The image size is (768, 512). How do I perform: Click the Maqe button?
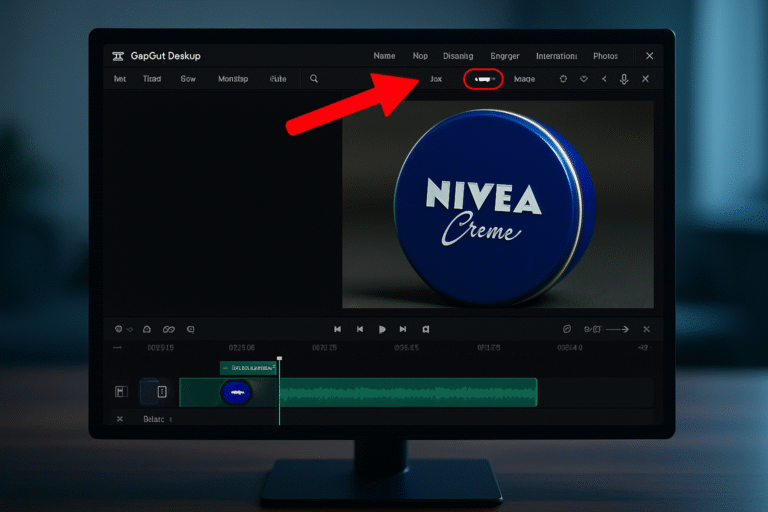524,79
